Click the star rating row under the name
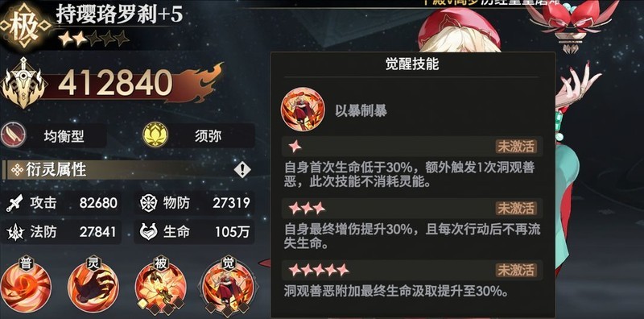This screenshot has width=644, height=319. coord(93,39)
